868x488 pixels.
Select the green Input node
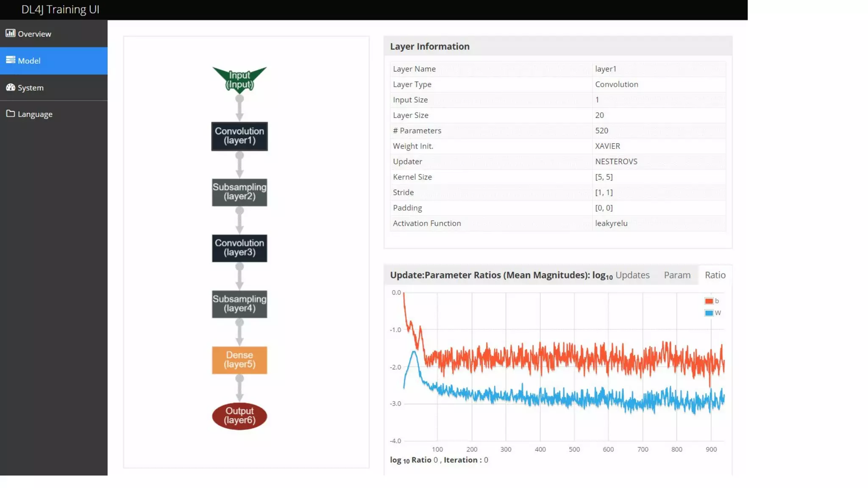point(239,79)
